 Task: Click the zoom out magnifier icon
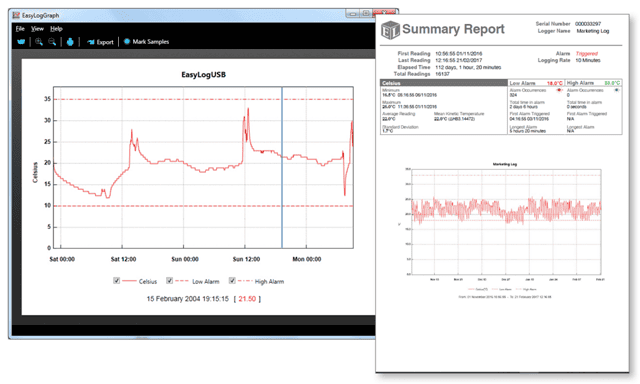point(52,42)
